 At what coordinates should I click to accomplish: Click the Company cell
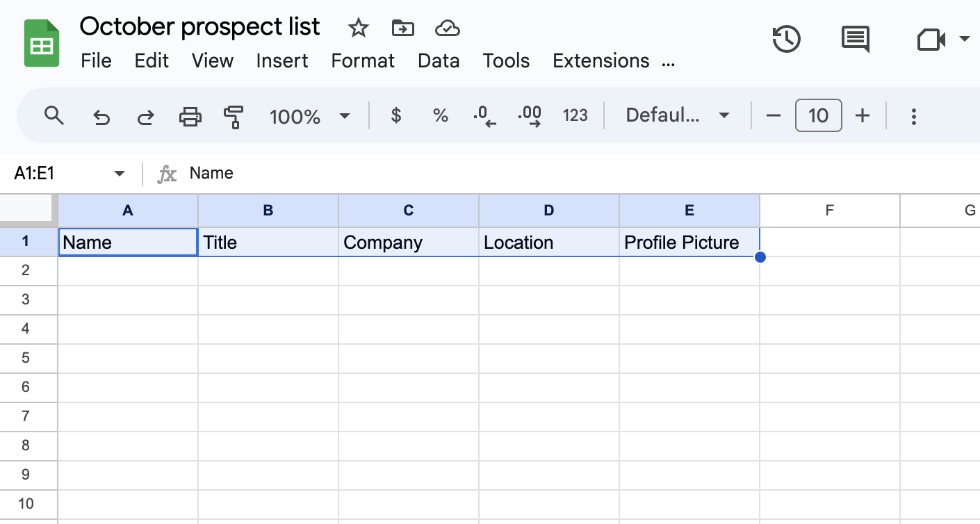coord(409,242)
